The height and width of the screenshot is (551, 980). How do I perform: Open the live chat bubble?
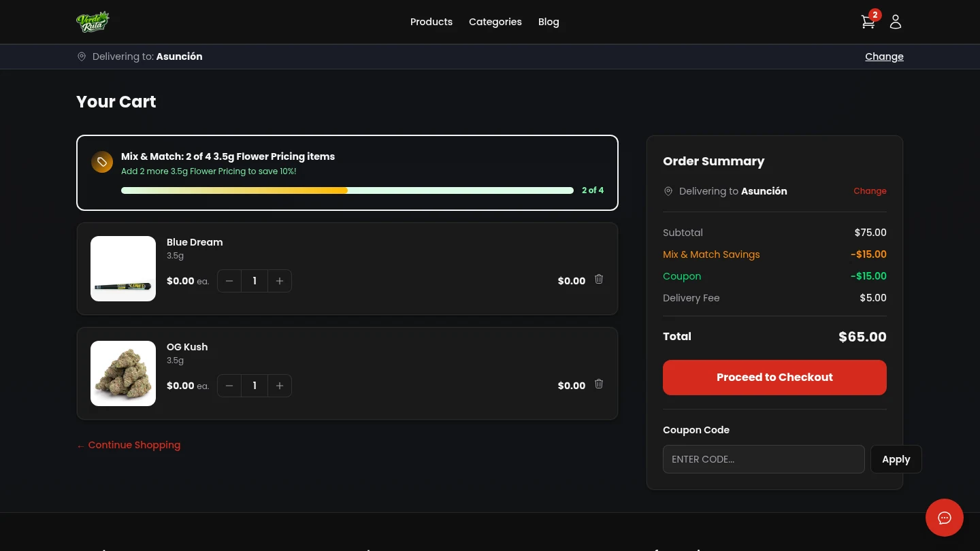(944, 518)
